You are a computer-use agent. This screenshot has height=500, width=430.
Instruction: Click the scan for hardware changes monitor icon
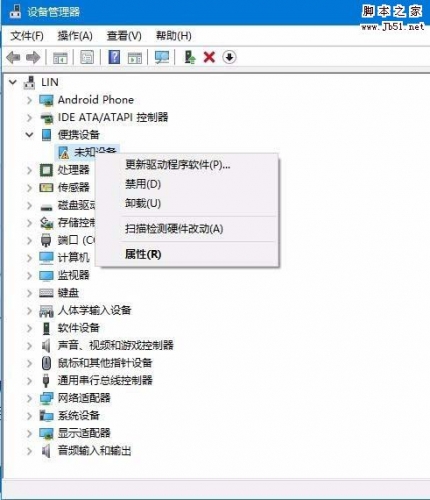coord(162,57)
